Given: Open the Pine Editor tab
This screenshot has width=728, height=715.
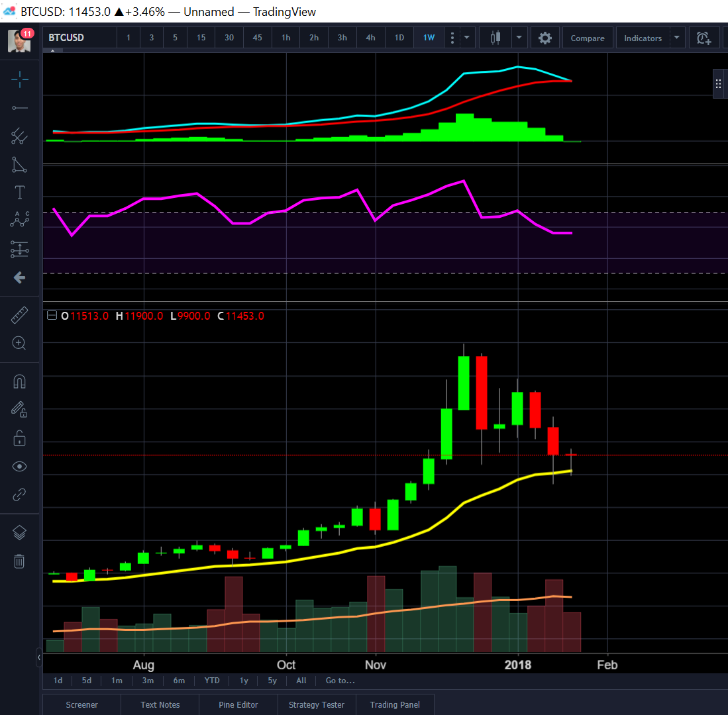Looking at the screenshot, I should (x=238, y=705).
